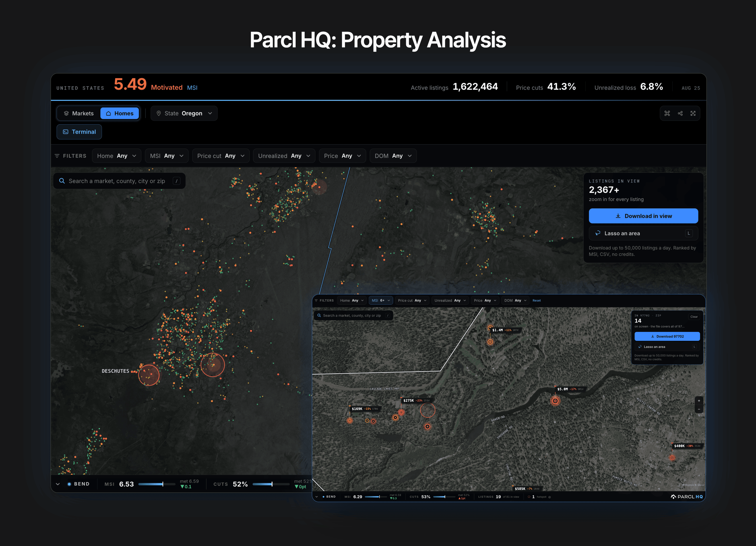Open the Price cut filter in the inset
This screenshot has height=546, width=756.
(412, 301)
